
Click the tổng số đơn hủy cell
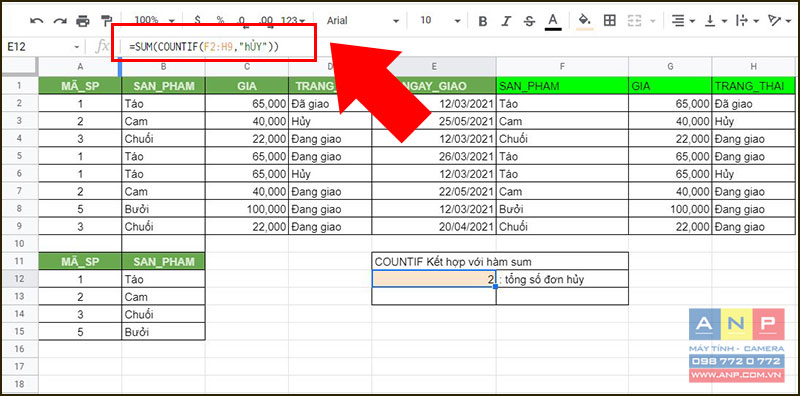click(x=562, y=279)
